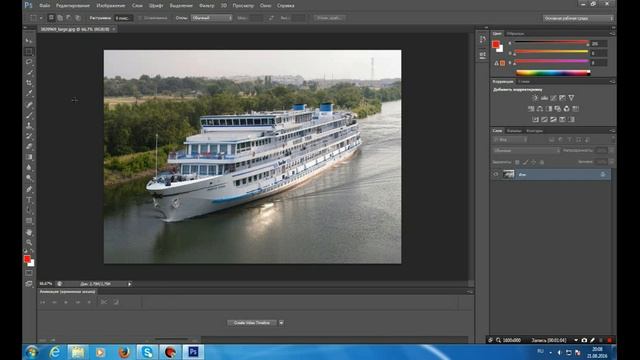Select the Move tool

[x=29, y=41]
